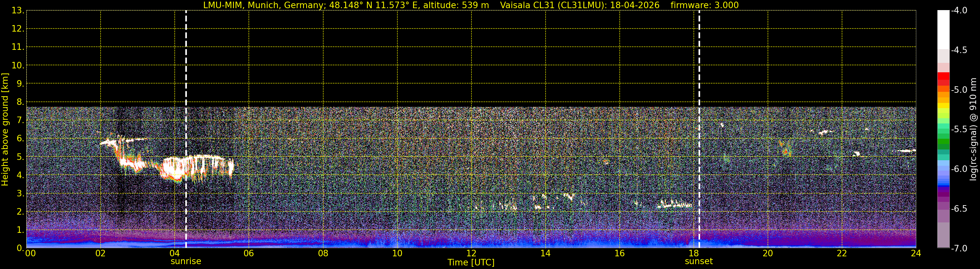Image resolution: width=980 pixels, height=269 pixels.
Task: Click the sunrise text label
Action: (x=186, y=262)
